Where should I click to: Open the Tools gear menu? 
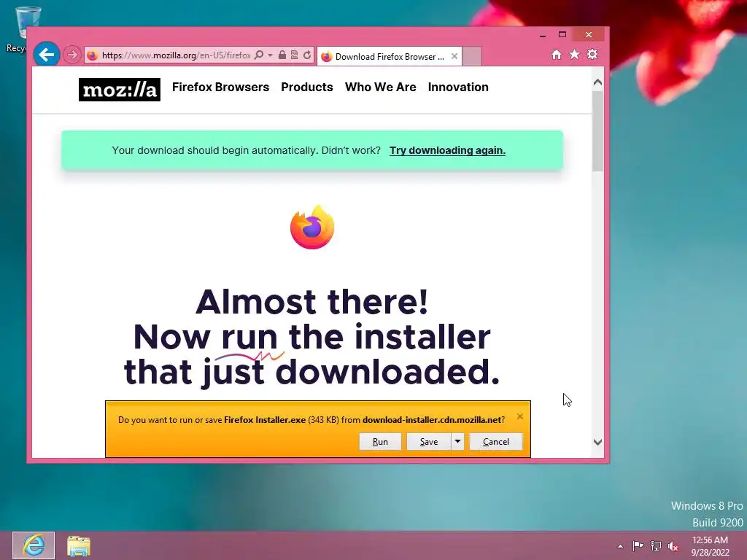[592, 54]
